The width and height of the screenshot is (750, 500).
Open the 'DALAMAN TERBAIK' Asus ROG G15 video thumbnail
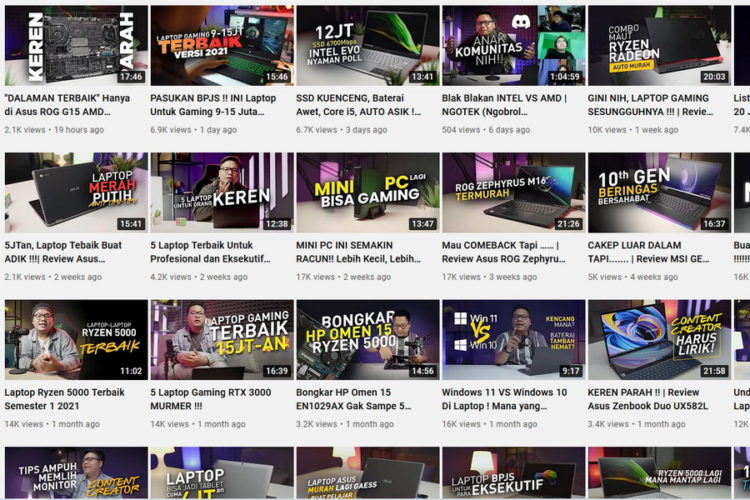click(x=76, y=45)
